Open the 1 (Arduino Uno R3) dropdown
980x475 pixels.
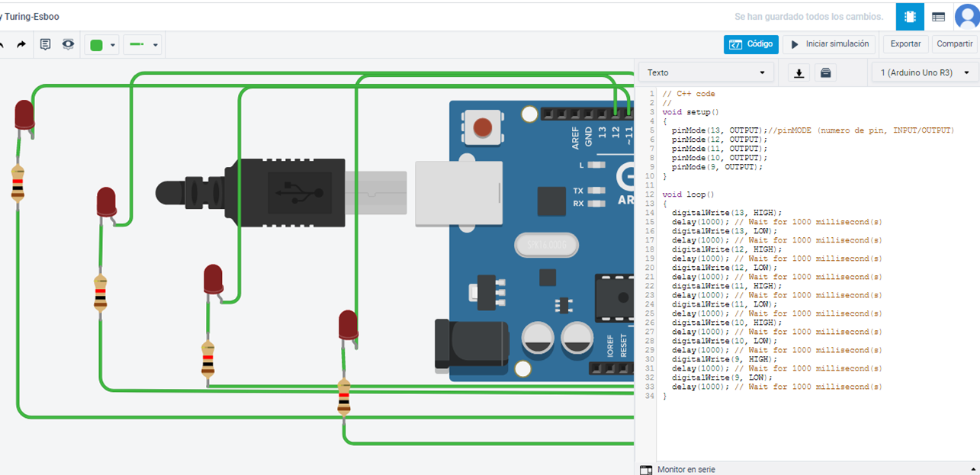(925, 72)
